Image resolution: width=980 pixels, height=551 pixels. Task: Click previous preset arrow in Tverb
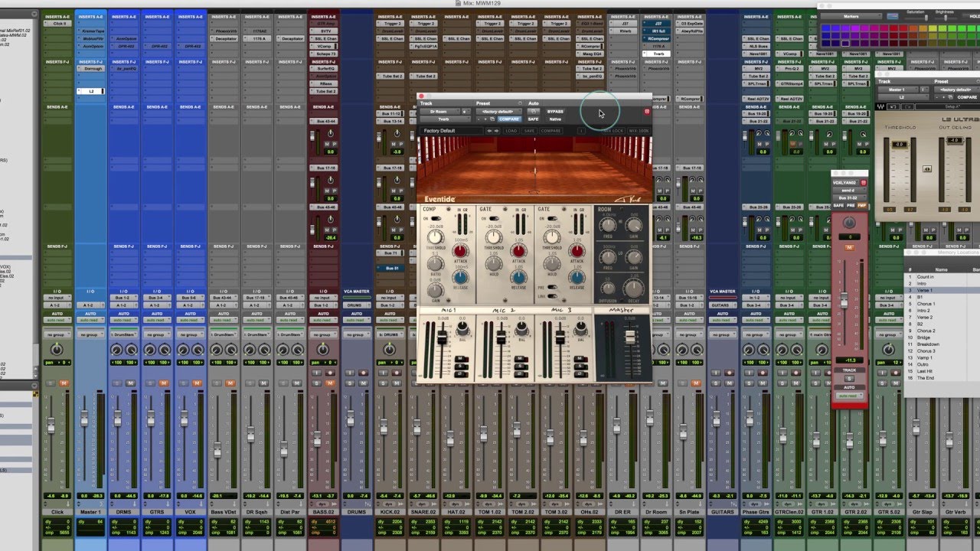tap(489, 131)
